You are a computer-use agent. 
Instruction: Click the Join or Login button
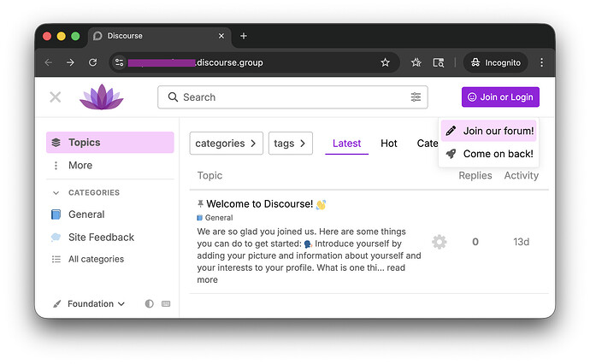pyautogui.click(x=500, y=97)
